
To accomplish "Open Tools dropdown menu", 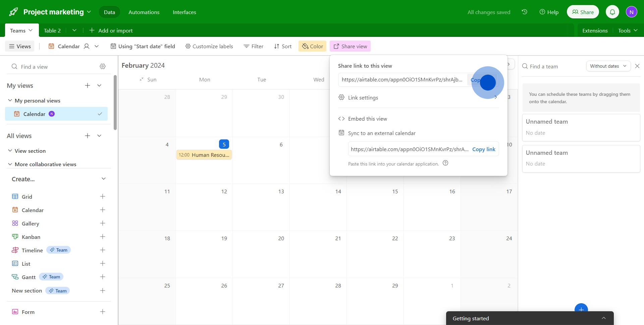I will 628,30.
